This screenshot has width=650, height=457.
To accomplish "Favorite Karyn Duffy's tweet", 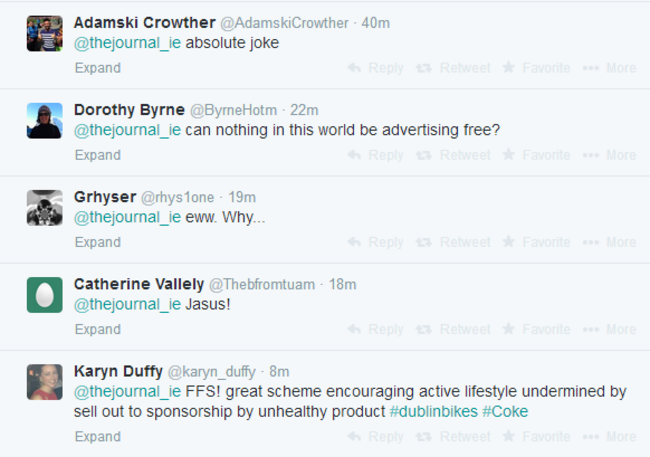I will pyautogui.click(x=536, y=436).
